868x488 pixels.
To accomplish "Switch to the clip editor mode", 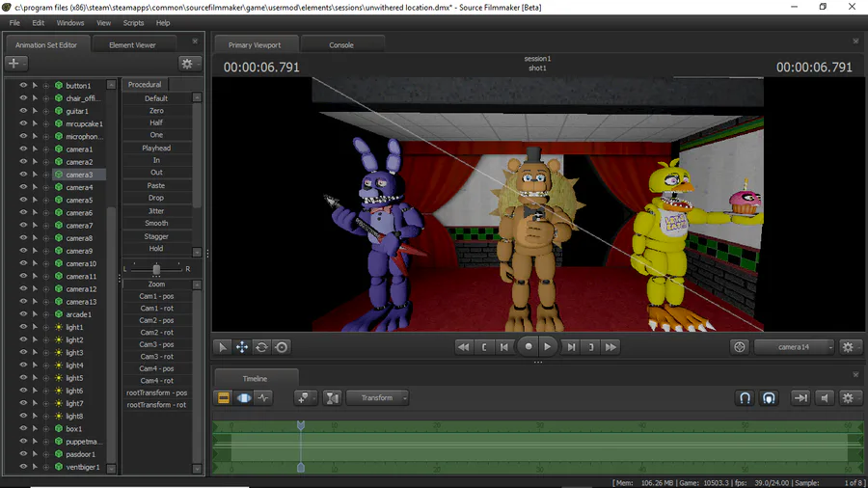I will [x=224, y=397].
